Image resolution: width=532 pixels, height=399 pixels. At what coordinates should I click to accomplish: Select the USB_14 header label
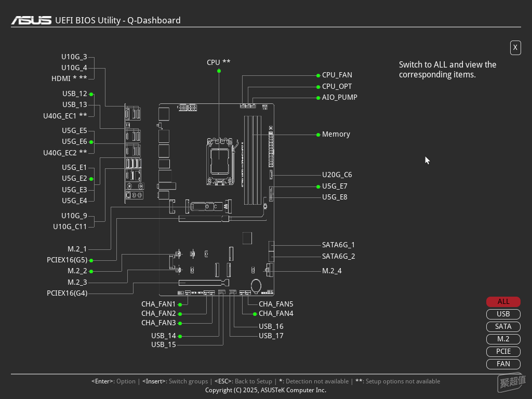[x=164, y=336]
